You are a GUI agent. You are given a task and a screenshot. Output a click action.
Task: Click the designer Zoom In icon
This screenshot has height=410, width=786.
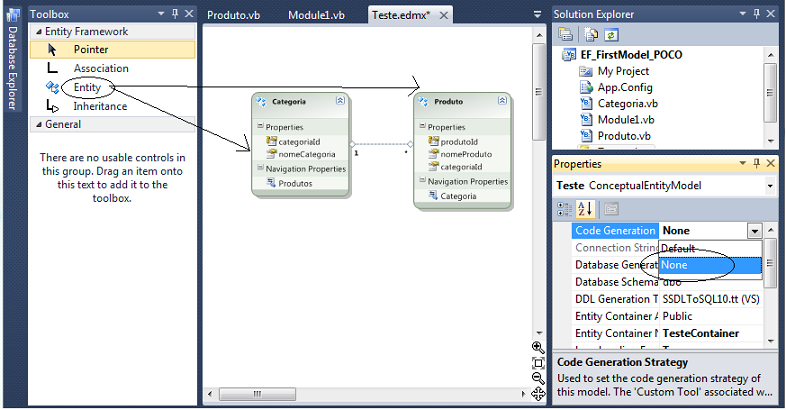(538, 347)
